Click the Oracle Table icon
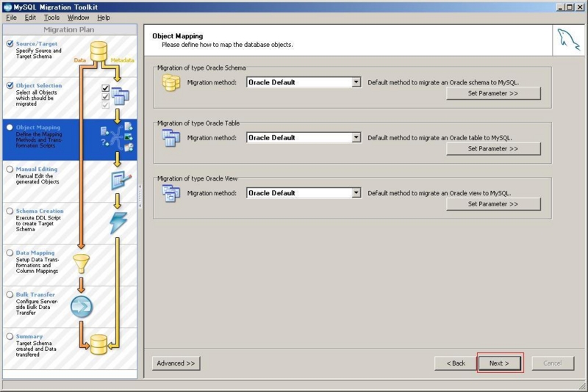 coord(171,138)
